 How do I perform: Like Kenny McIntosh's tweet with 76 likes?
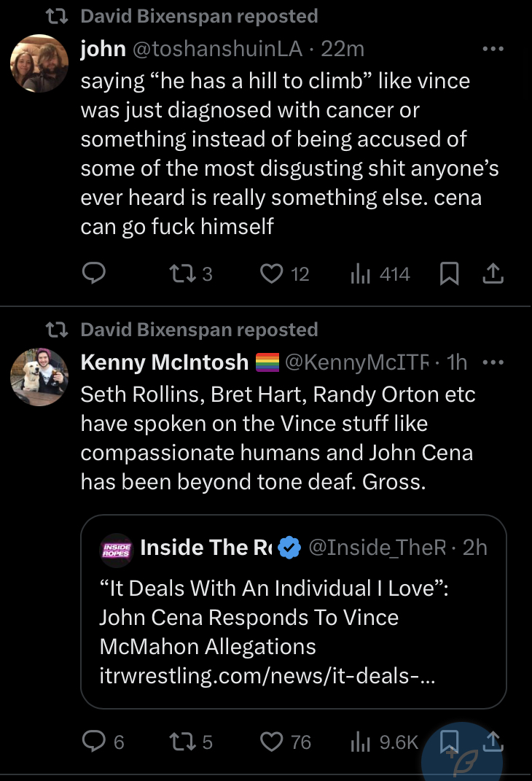[x=271, y=742]
